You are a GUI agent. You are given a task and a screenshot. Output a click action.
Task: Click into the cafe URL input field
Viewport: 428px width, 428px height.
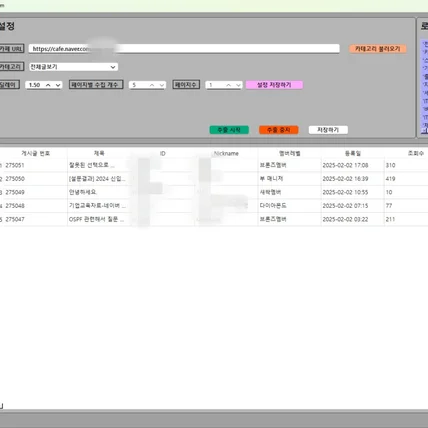click(184, 49)
